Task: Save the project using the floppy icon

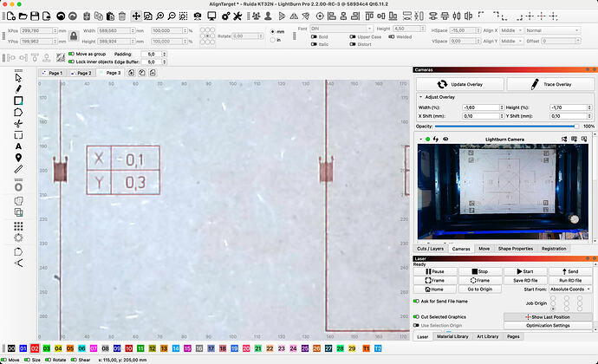Action: pyautogui.click(x=35, y=16)
